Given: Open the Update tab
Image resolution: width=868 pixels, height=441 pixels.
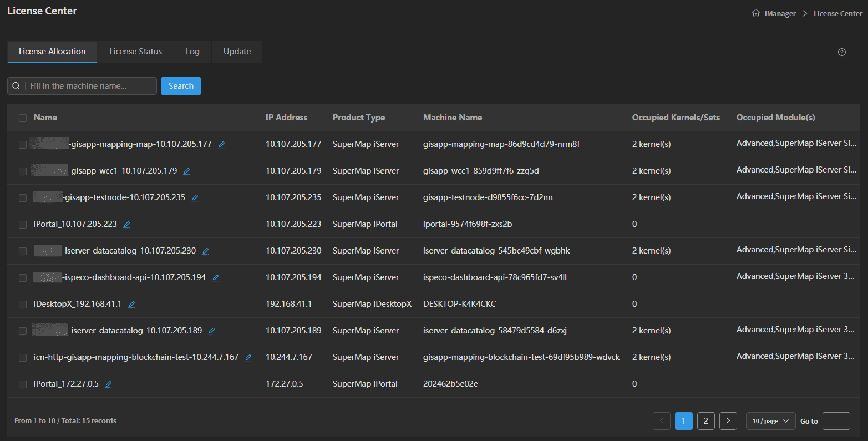Looking at the screenshot, I should 237,52.
